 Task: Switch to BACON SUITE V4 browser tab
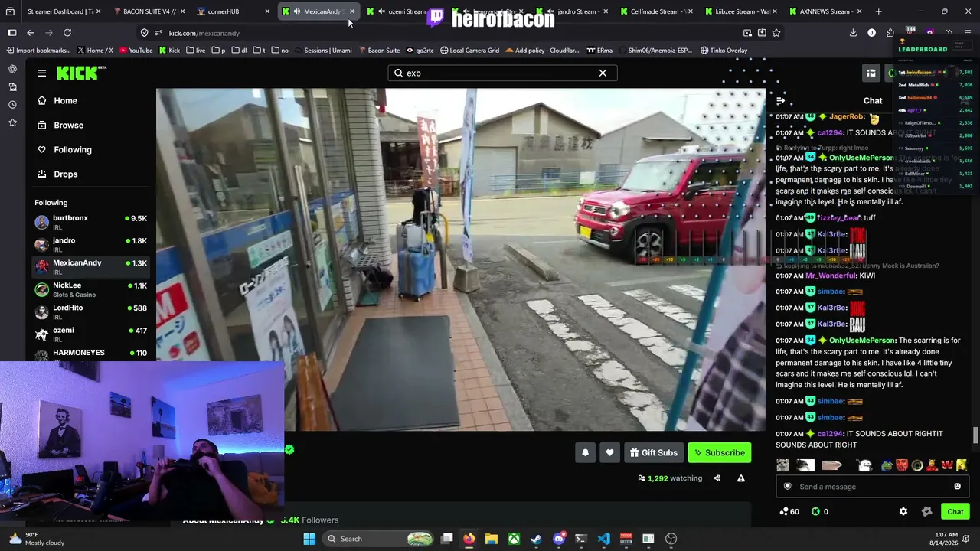pyautogui.click(x=147, y=11)
